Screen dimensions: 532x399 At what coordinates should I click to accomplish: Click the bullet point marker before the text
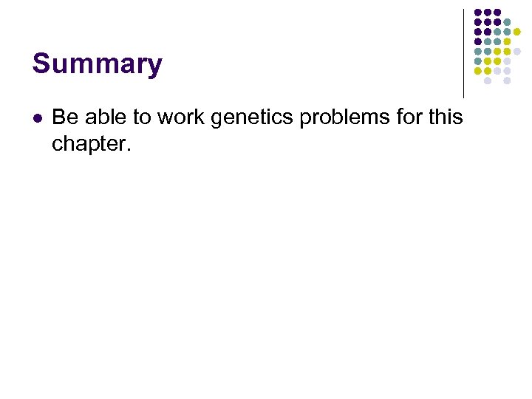click(x=37, y=117)
